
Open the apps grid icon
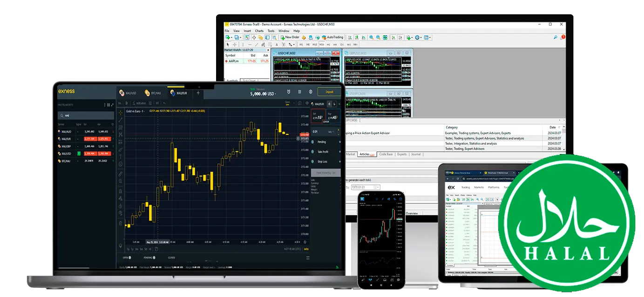(299, 92)
